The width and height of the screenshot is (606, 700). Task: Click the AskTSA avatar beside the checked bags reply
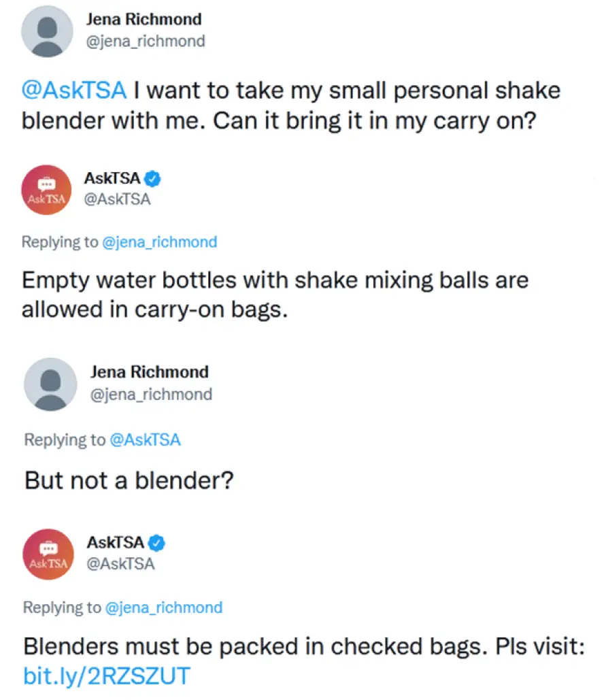click(48, 554)
